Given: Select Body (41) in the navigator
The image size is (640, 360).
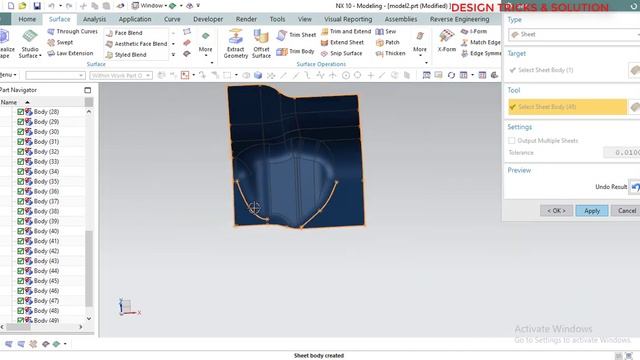Looking at the screenshot, I should click(x=46, y=241).
